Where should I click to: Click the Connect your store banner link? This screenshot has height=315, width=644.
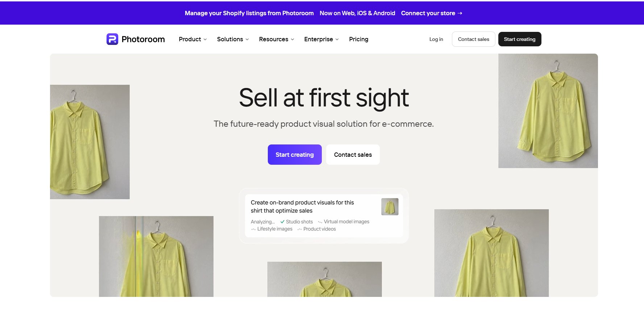click(432, 13)
